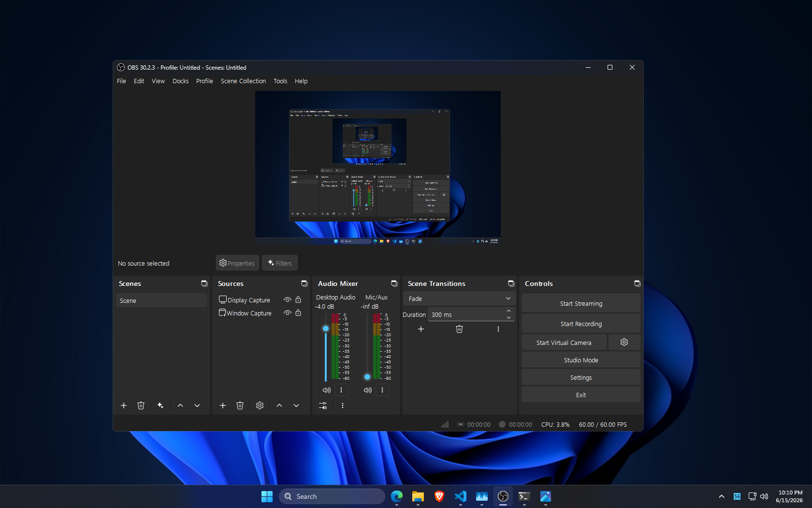Open File Explorer from taskbar

pyautogui.click(x=418, y=496)
